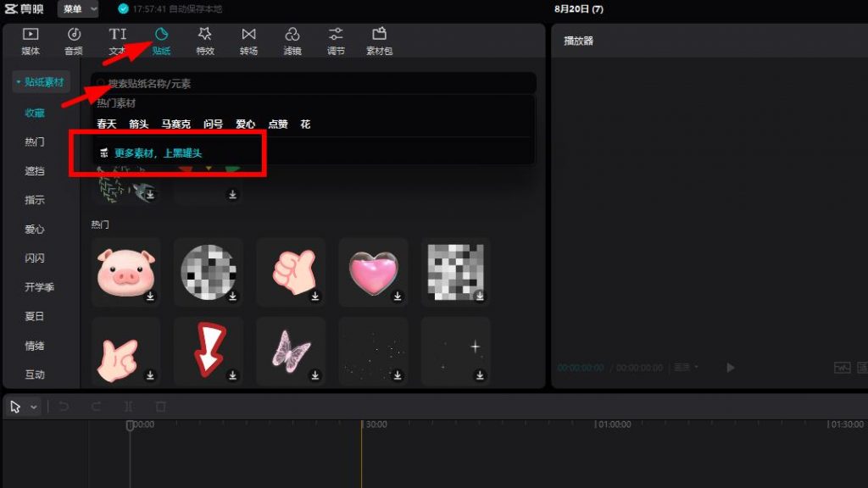Download the butterfly sticker

(x=315, y=375)
